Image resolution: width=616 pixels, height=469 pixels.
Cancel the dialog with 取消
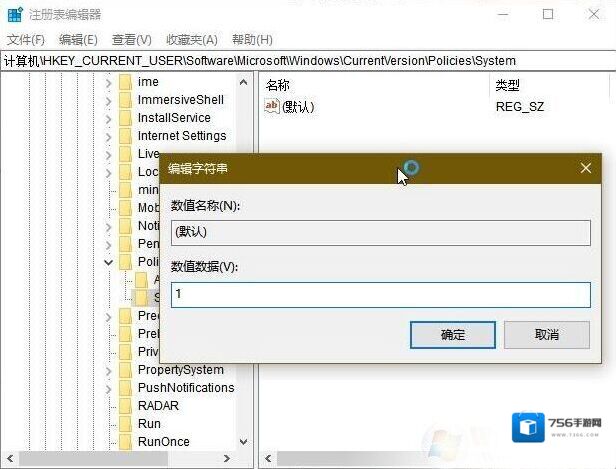click(x=547, y=335)
